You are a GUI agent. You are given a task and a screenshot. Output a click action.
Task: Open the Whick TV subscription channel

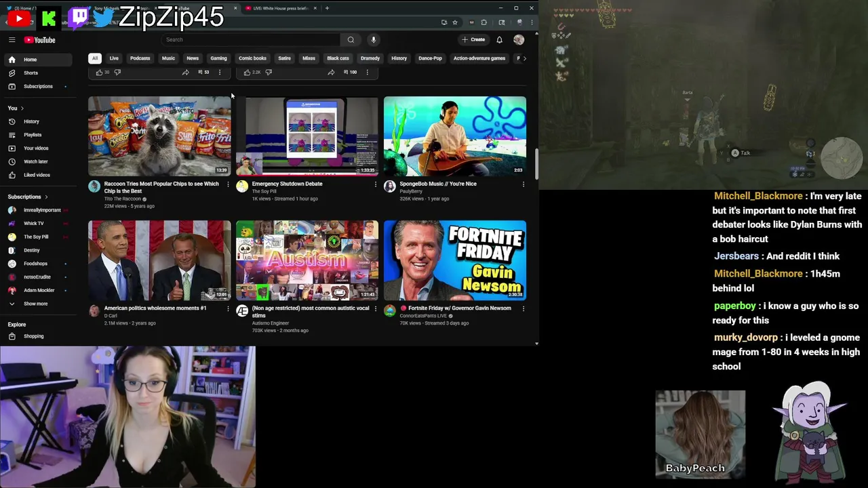click(x=39, y=223)
